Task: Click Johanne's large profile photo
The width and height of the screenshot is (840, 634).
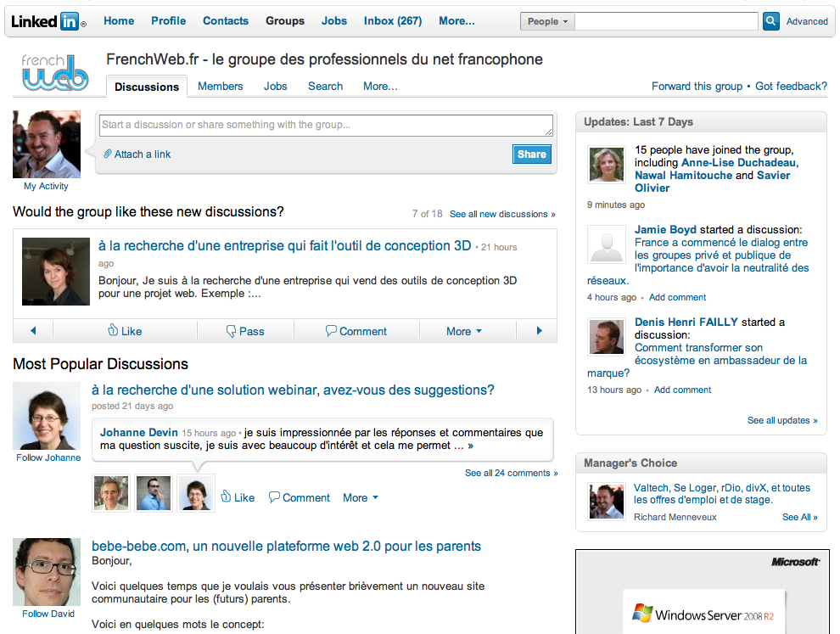Action: tap(47, 416)
